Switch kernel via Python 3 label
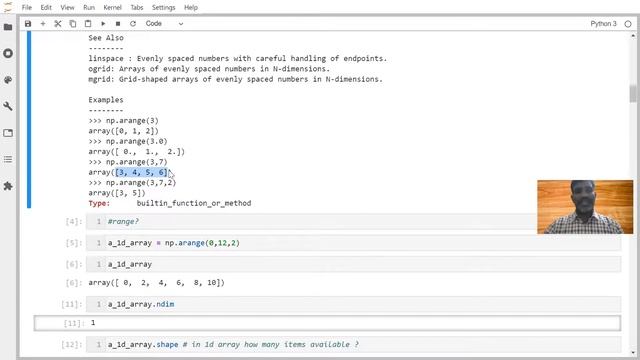Image resolution: width=640 pixels, height=360 pixels. [x=603, y=24]
